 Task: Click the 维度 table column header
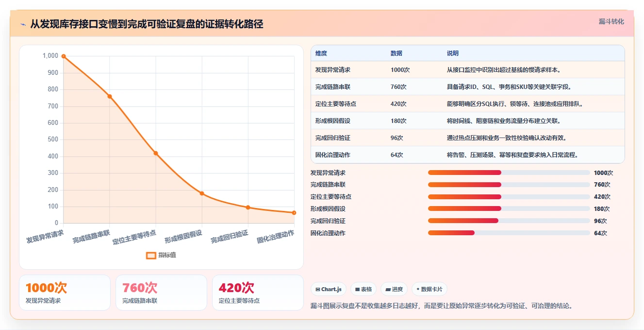(321, 53)
